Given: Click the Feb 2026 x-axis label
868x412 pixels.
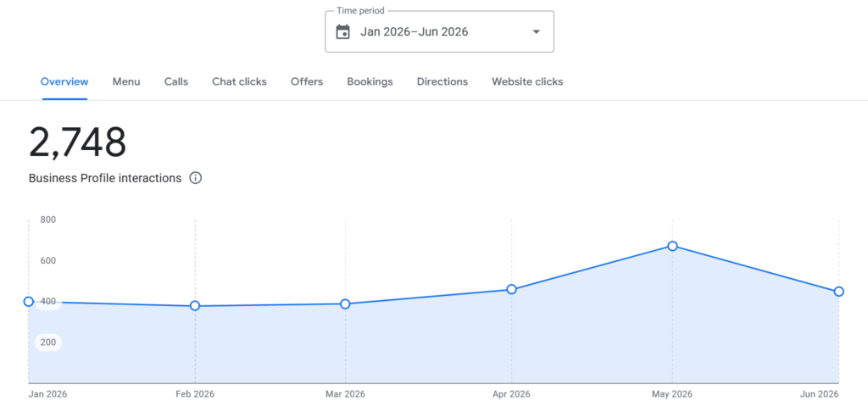Looking at the screenshot, I should [195, 394].
